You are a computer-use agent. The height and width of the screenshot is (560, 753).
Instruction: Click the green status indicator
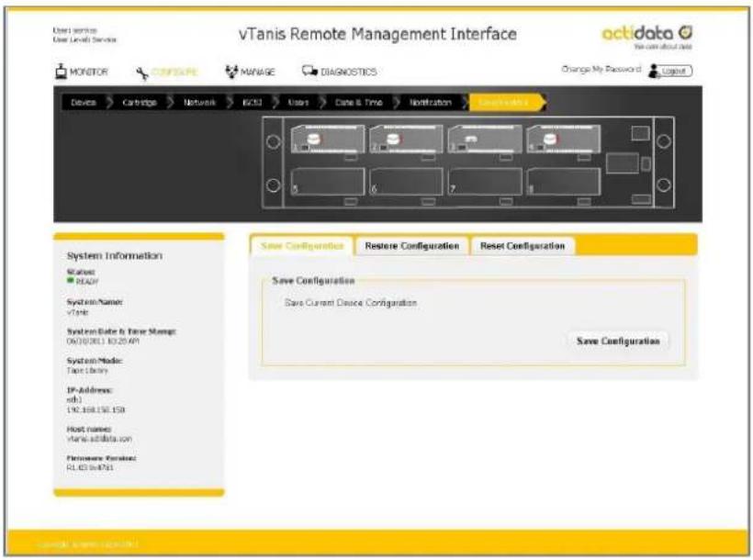point(70,281)
